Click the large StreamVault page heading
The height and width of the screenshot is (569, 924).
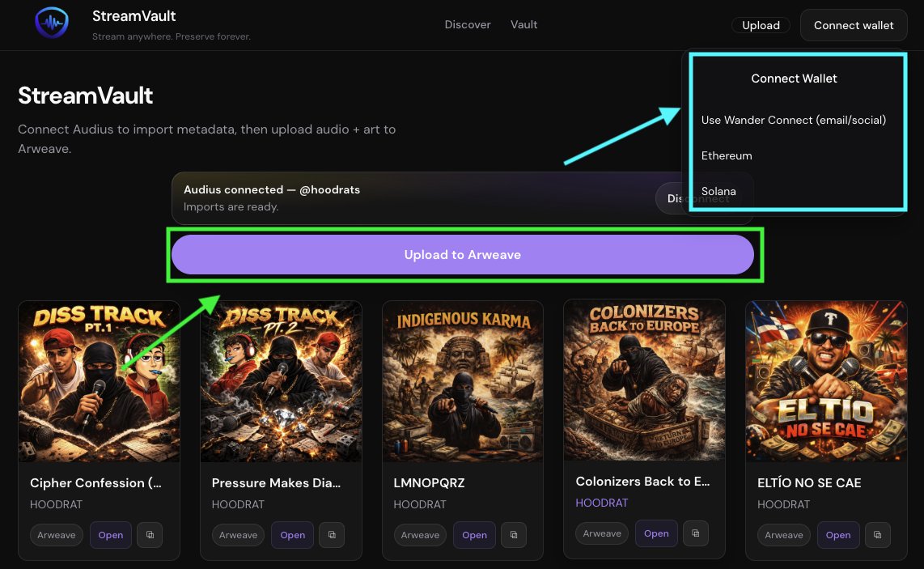point(86,96)
